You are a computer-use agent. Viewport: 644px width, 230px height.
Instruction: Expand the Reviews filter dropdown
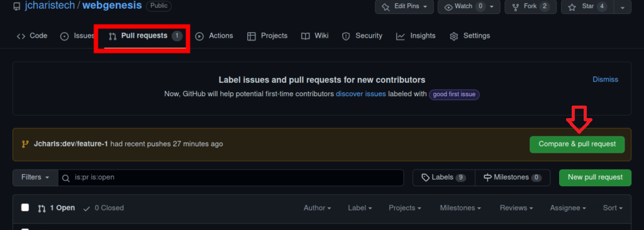coord(516,208)
